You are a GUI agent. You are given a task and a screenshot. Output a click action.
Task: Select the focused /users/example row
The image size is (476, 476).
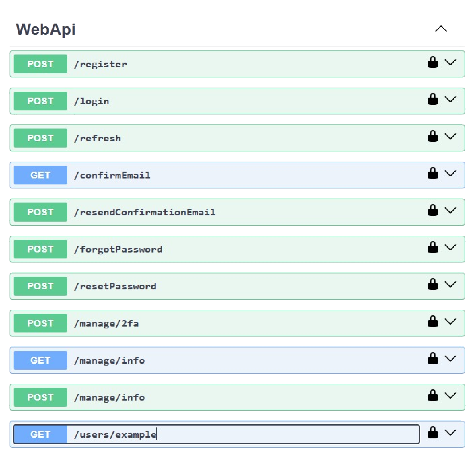point(222,434)
